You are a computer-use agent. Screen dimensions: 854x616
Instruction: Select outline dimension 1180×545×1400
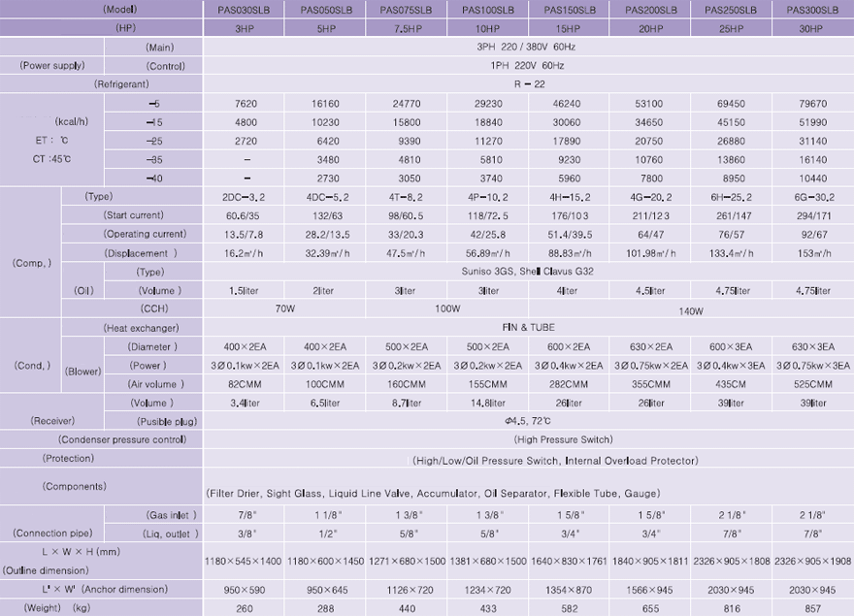point(244,562)
